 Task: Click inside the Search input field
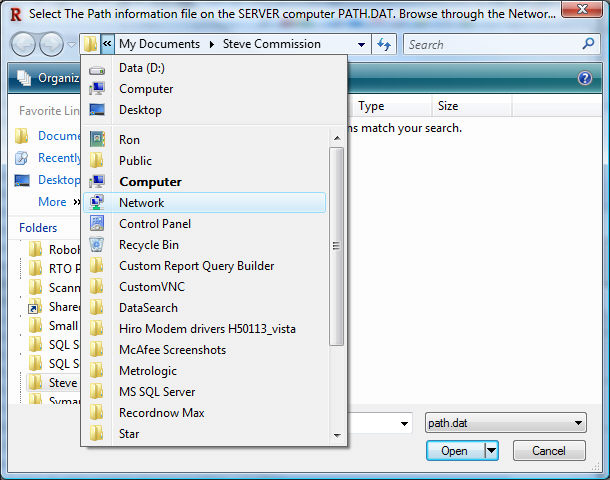[x=490, y=44]
